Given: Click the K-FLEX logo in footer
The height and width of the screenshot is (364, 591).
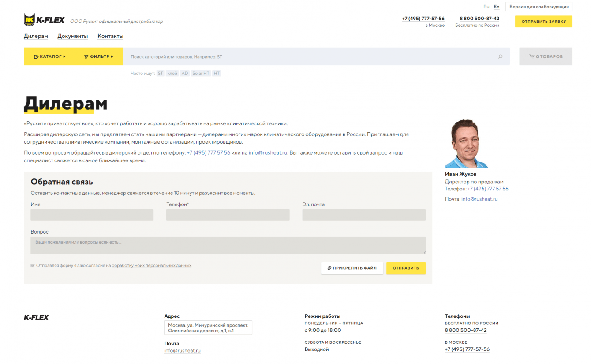Looking at the screenshot, I should point(36,317).
